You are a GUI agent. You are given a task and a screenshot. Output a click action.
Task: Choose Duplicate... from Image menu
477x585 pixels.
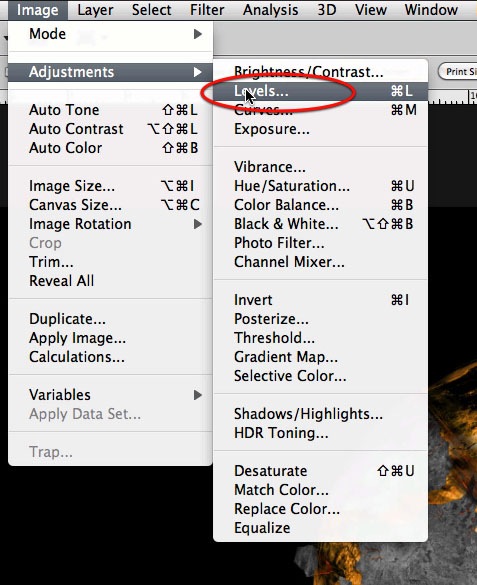[110, 319]
